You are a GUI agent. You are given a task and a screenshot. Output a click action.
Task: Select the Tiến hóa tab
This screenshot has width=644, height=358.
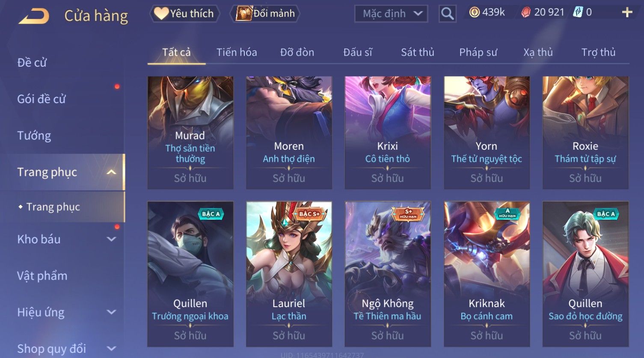point(237,52)
